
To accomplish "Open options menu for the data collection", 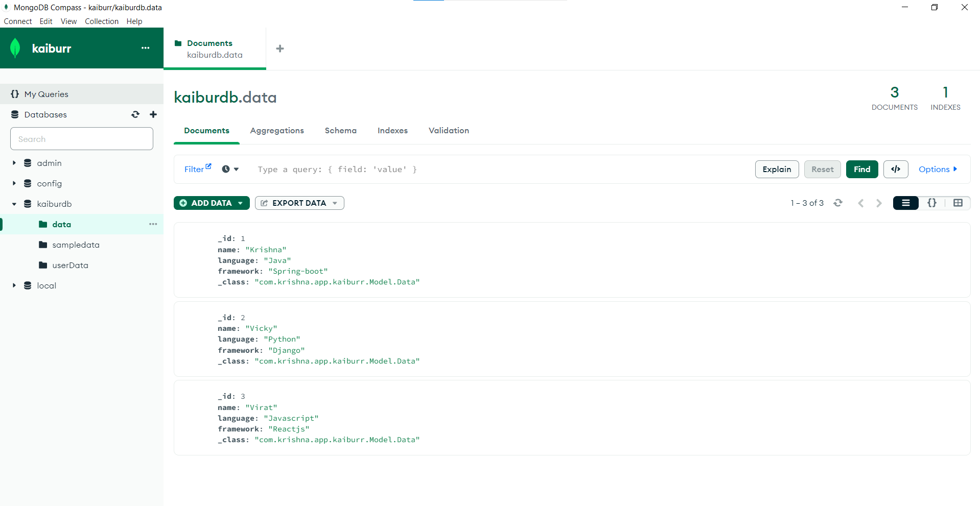I will tap(153, 224).
